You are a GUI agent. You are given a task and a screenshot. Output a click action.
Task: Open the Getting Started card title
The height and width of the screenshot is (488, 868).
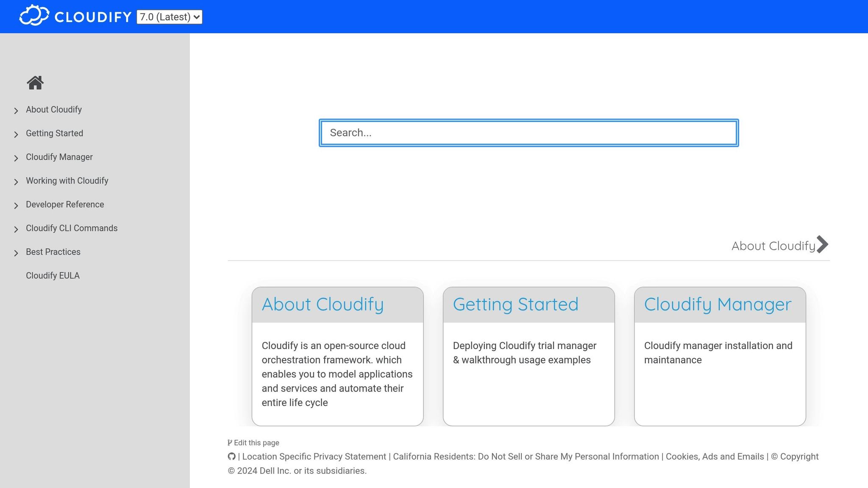[515, 305]
